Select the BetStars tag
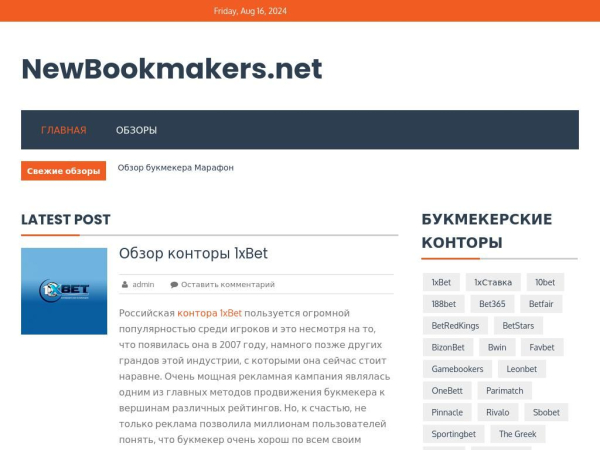The image size is (600, 450). click(x=518, y=326)
